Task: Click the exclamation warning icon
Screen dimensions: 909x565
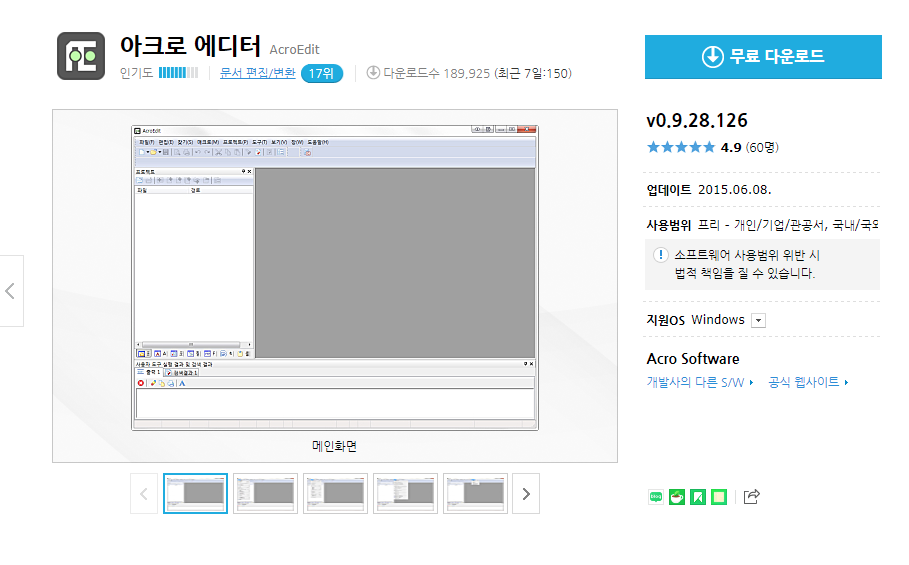Action: pos(660,255)
